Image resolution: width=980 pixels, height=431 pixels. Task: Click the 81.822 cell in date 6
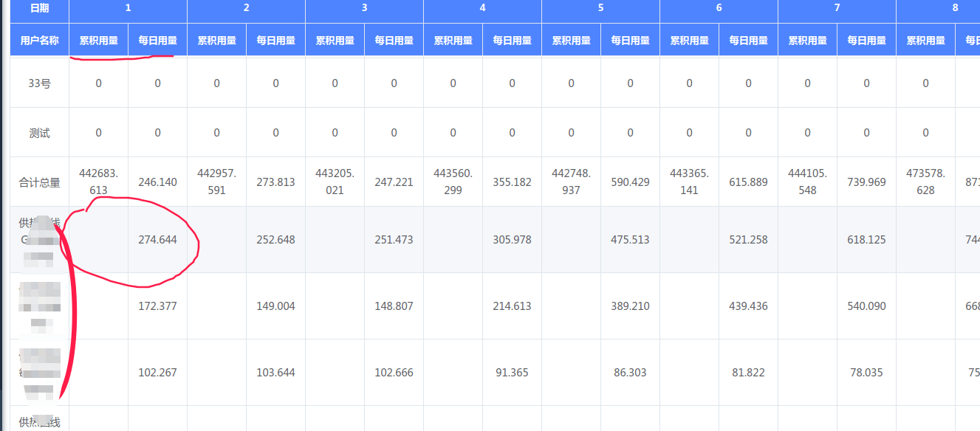(x=748, y=373)
